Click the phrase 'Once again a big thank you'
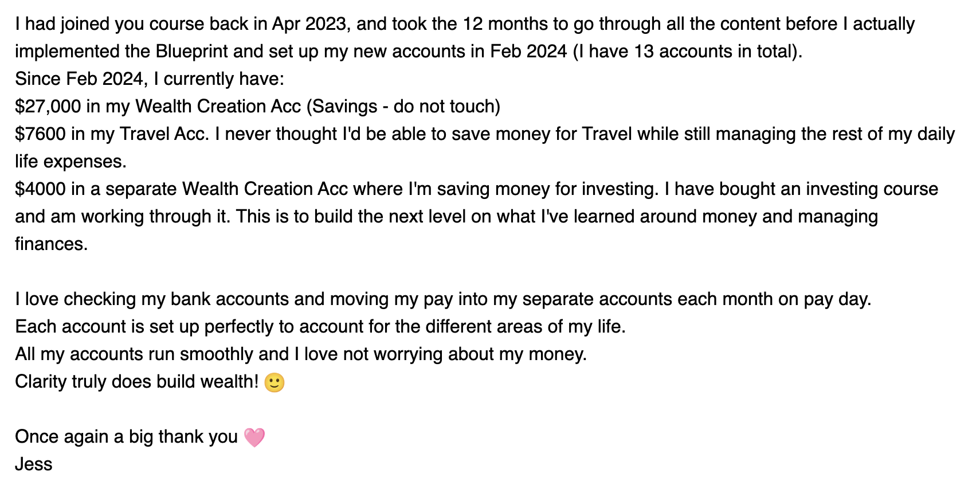 (x=126, y=437)
